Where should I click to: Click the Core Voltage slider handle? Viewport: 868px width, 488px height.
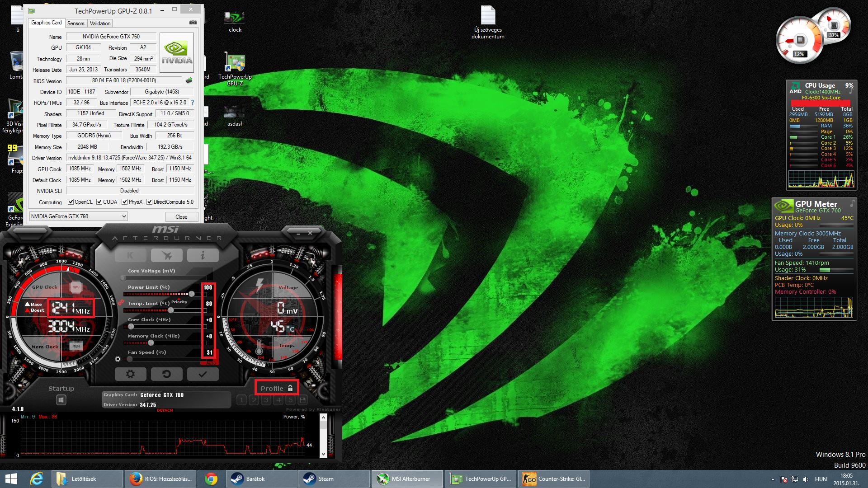point(123,278)
